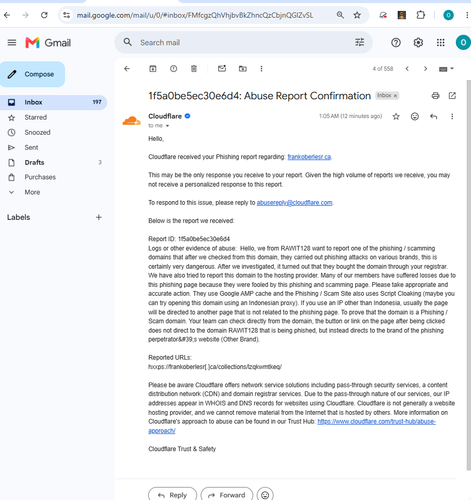Click the email subject 'Abuse Report Confirmation'
The image size is (471, 500).
(x=307, y=96)
